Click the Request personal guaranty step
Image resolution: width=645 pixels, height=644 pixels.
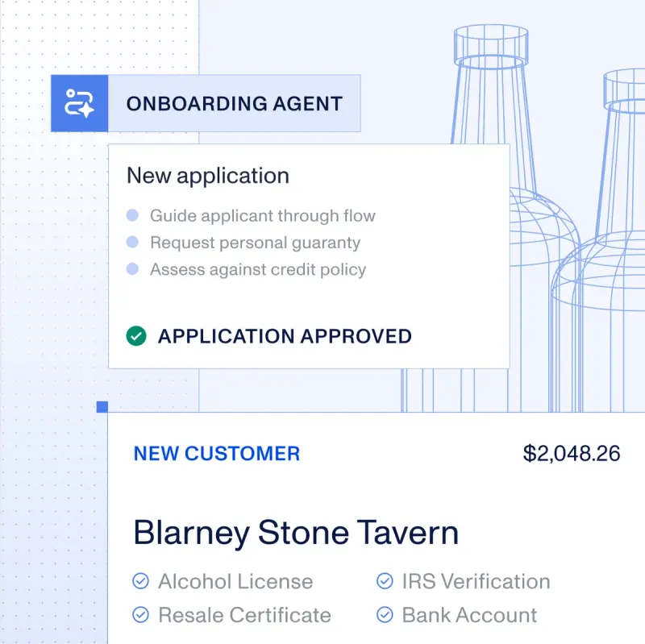256,243
